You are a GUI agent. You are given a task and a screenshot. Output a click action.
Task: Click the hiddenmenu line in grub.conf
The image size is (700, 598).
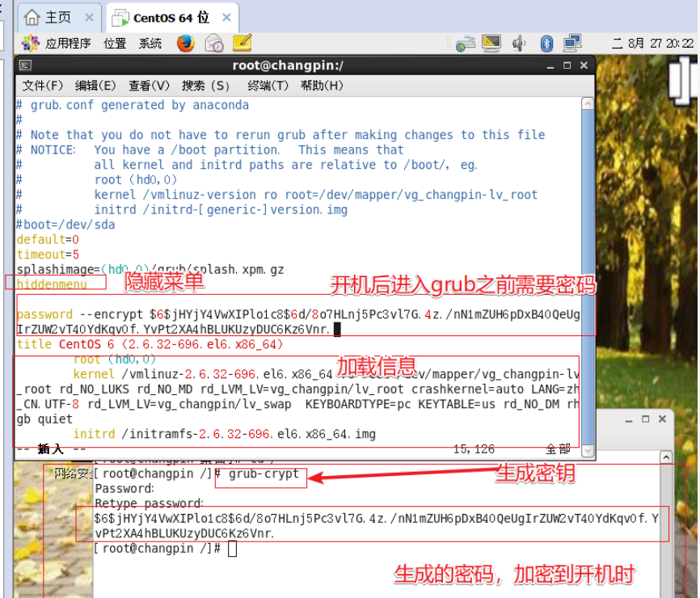tap(52, 284)
